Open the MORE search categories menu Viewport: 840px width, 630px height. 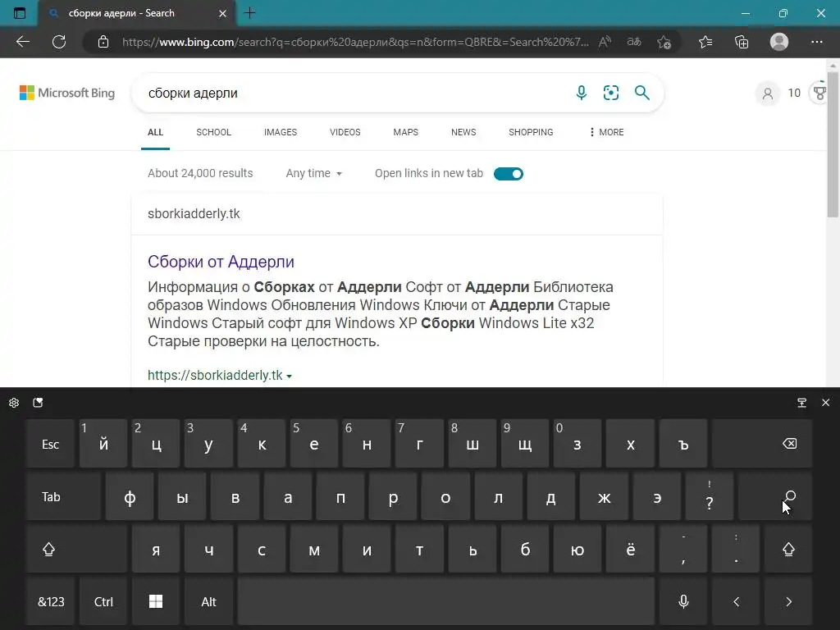pyautogui.click(x=606, y=132)
